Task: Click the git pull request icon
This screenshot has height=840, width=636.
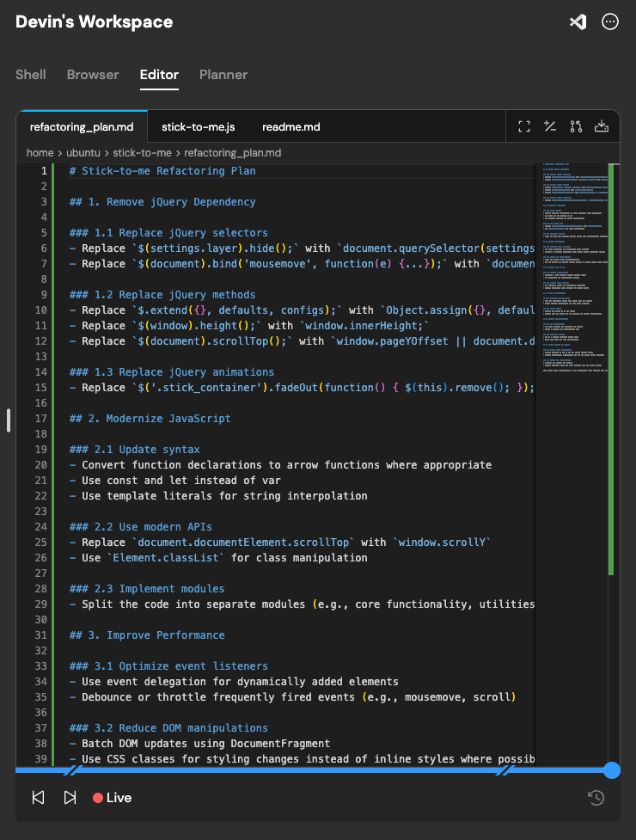Action: (x=576, y=126)
